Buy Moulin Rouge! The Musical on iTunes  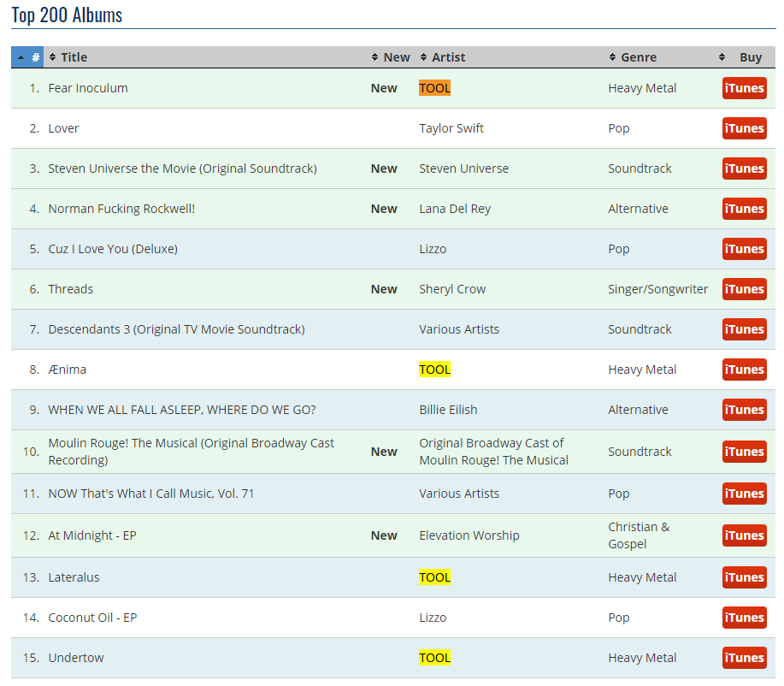(744, 452)
